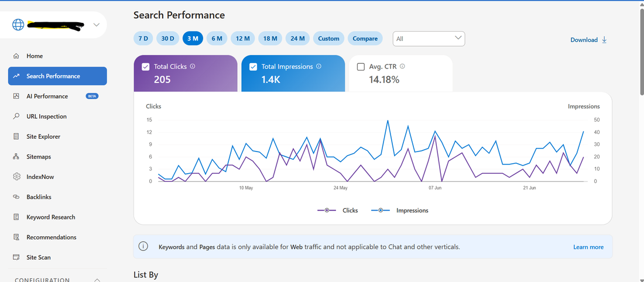Open the Learn more link

click(x=588, y=247)
